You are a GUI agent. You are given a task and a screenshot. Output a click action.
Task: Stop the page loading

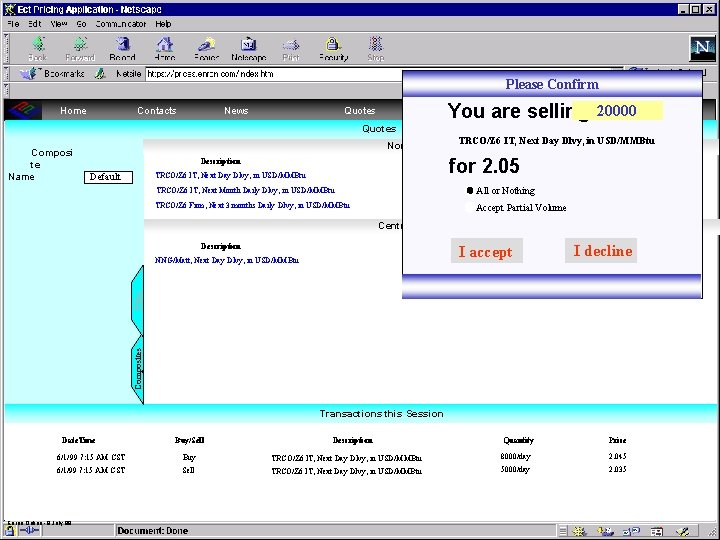[x=376, y=49]
